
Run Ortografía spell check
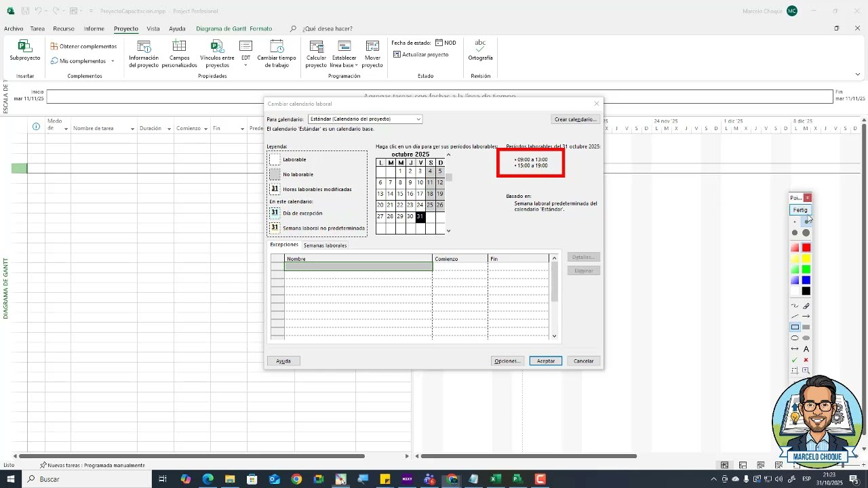[x=480, y=50]
